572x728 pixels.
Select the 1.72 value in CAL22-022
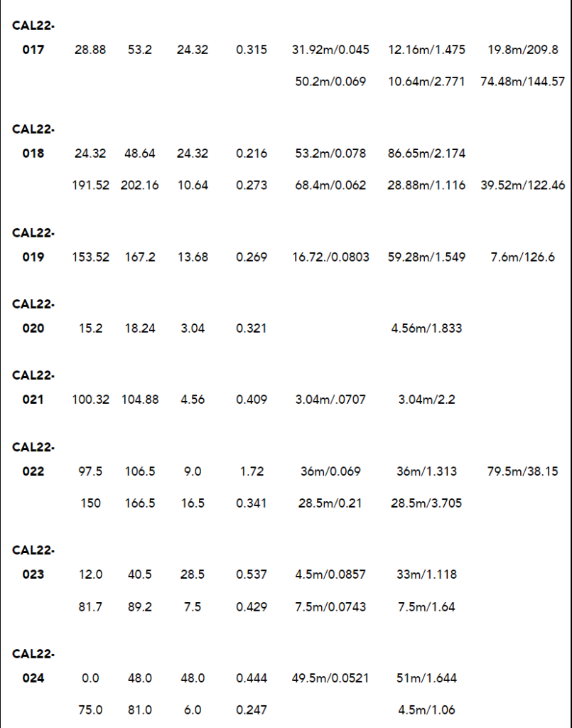[x=252, y=471]
